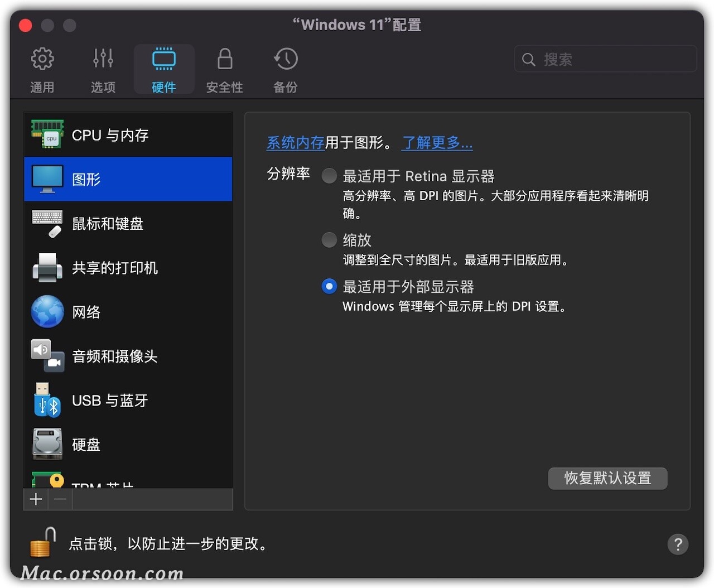Viewport: 714px width, 588px height.
Task: Click the partially visible TPM chip icon
Action: [x=47, y=480]
